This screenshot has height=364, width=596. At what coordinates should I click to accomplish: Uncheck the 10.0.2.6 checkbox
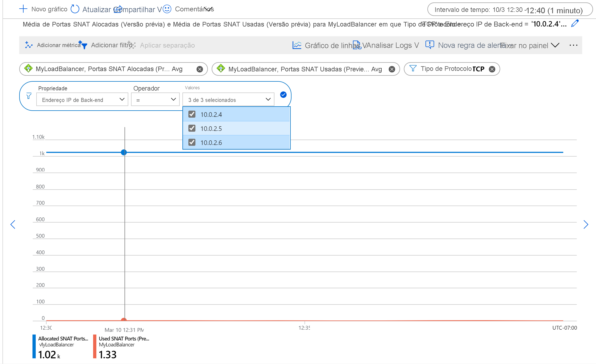point(192,142)
